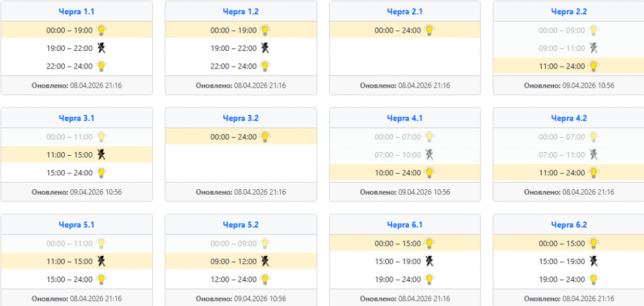Click the outage icon for 11:00 – 15:00 in Черга 3.1

pos(101,155)
